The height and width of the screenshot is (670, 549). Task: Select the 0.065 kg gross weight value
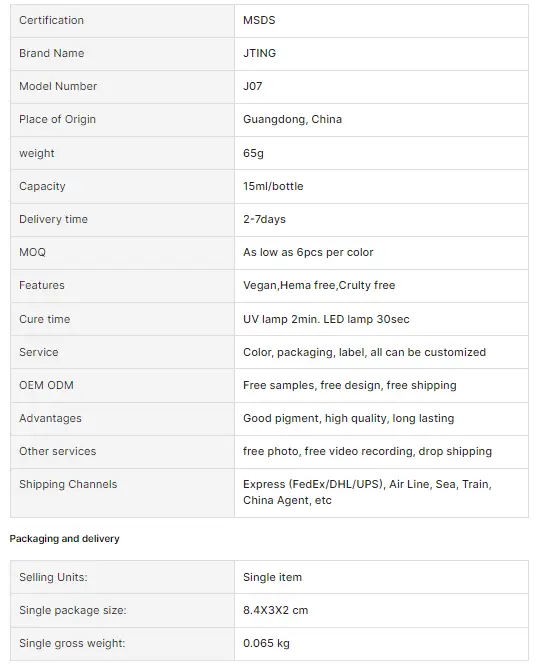(x=266, y=644)
